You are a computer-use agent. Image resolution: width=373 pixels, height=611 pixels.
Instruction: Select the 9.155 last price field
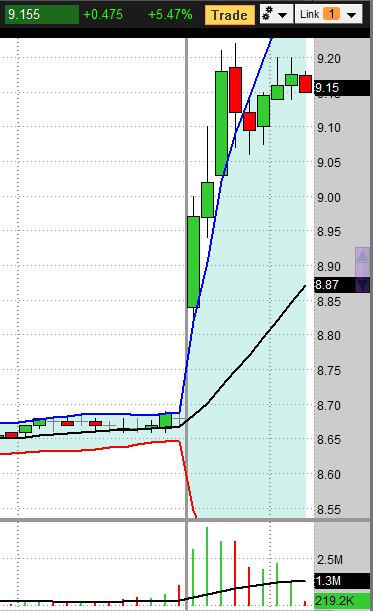[x=42, y=14]
